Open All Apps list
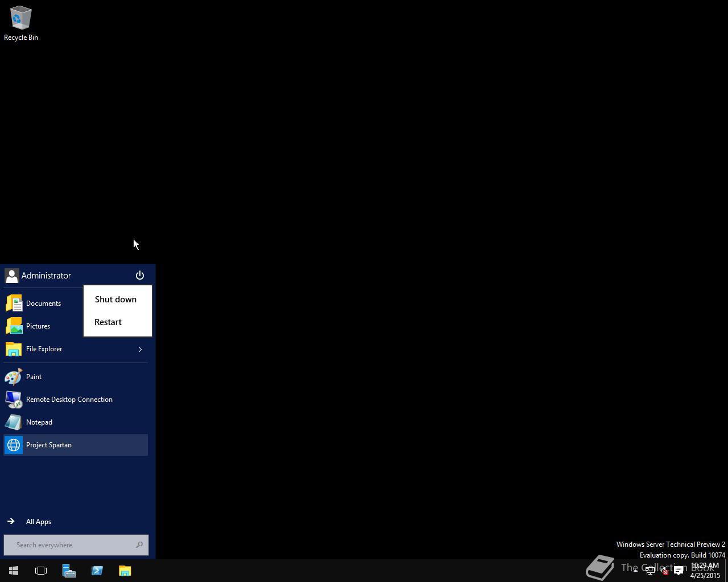Screen dimensions: 728x582 (x=30, y=522)
